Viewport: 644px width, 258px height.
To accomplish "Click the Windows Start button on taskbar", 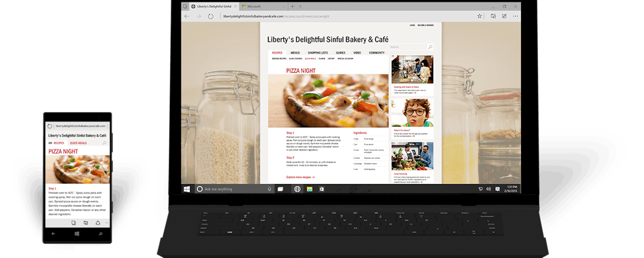I will coord(187,189).
